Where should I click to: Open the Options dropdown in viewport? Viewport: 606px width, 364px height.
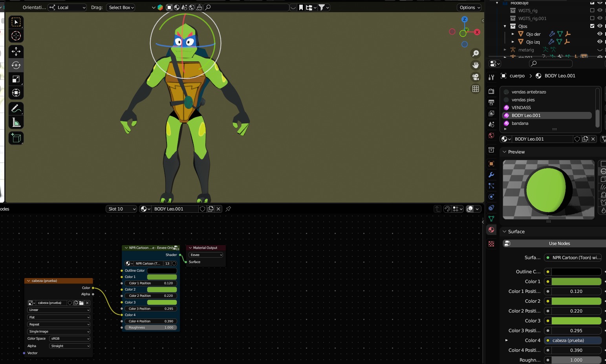[469, 7]
